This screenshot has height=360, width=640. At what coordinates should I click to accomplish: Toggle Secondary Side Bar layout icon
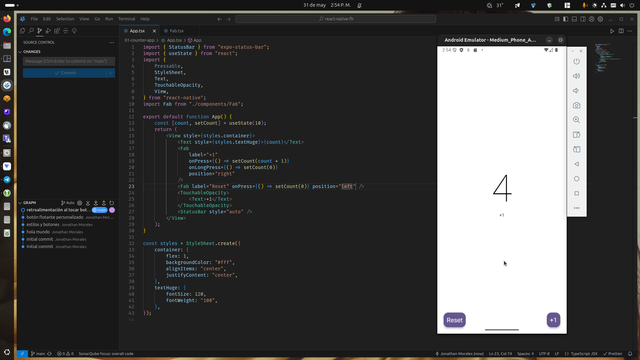pos(583,19)
